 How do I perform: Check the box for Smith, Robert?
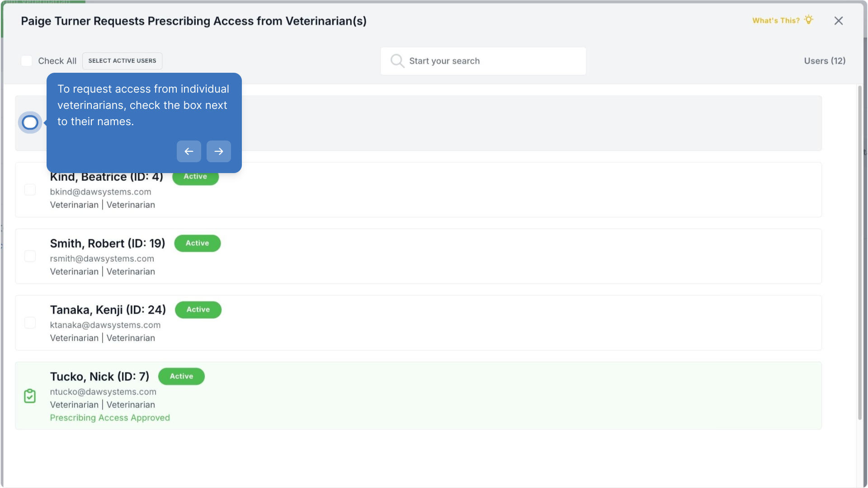[x=30, y=256]
